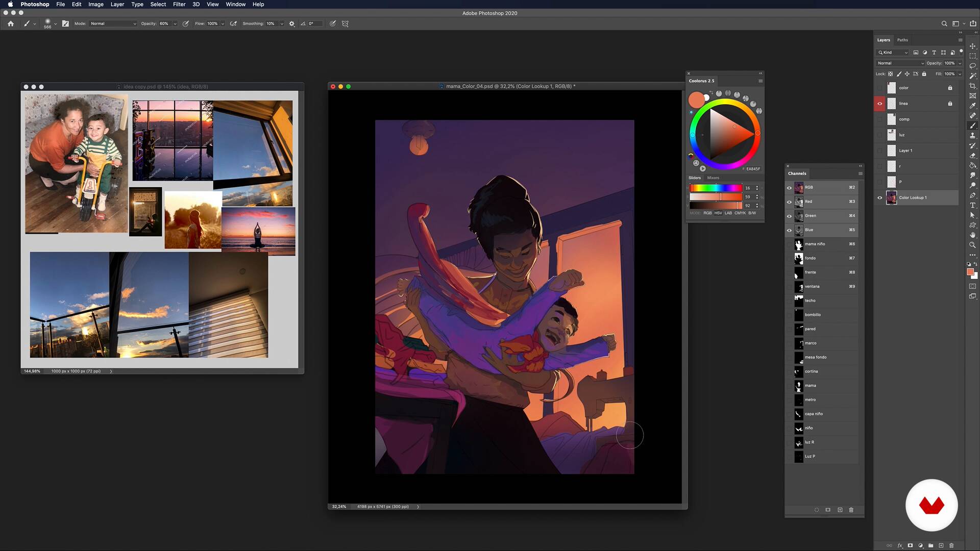Show the color layer
Viewport: 980px width, 551px height.
879,88
